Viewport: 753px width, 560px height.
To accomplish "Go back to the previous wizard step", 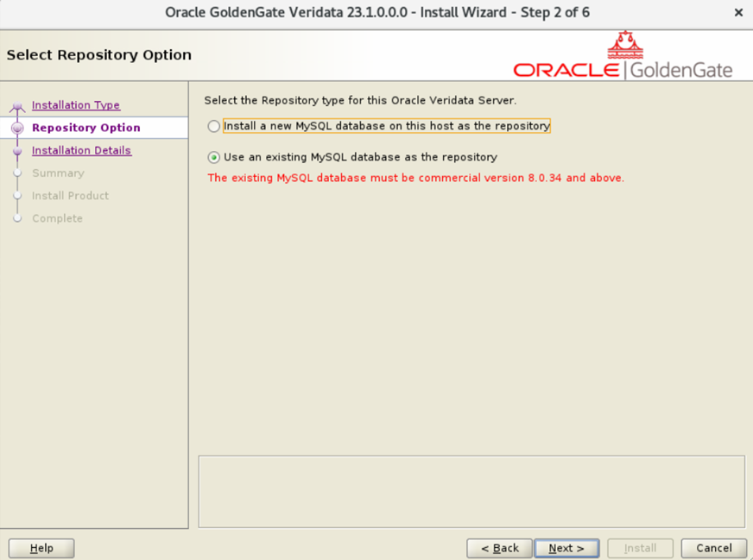I will [x=499, y=548].
